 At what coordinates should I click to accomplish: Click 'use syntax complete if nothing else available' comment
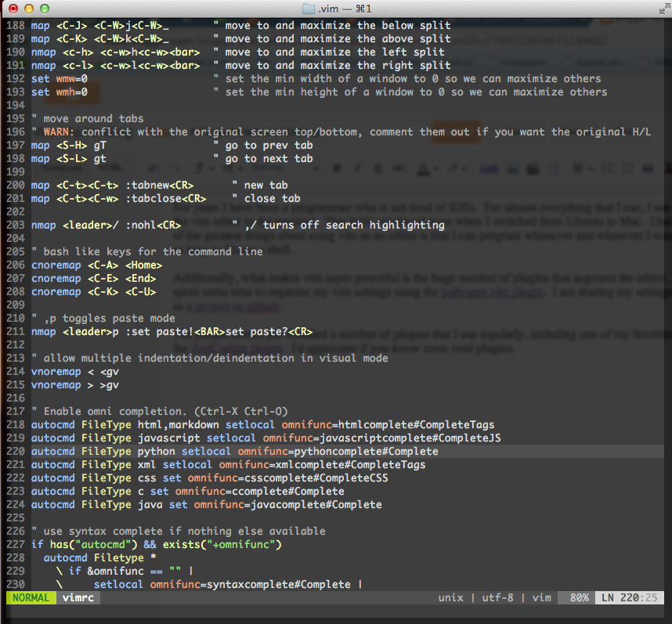click(x=184, y=531)
